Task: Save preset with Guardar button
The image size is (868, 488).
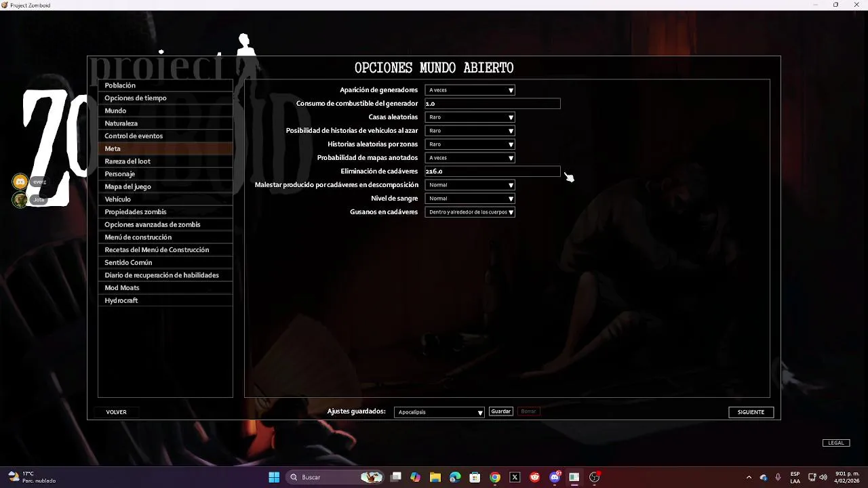Action: pyautogui.click(x=500, y=411)
